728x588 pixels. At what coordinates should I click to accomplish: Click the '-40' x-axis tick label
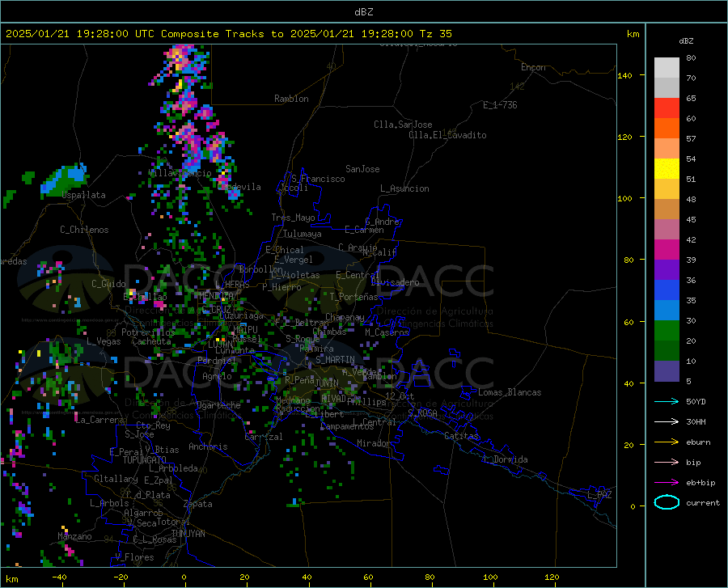point(59,577)
